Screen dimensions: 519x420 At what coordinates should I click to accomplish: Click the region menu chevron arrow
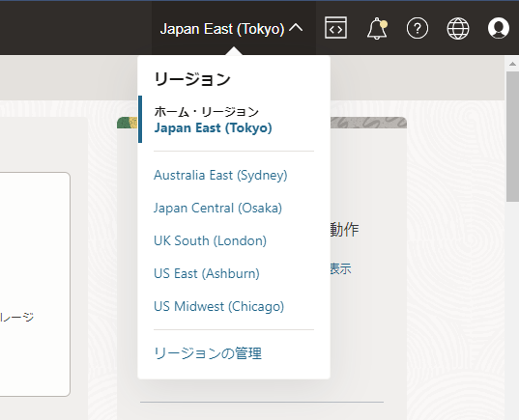[x=296, y=28]
